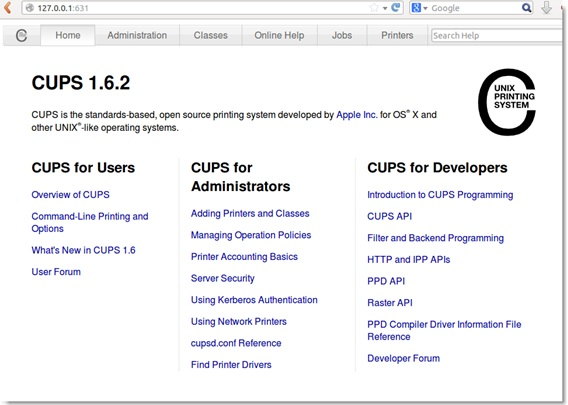Follow the Apple Inc. link
Viewport: 568px width, 405px height.
coord(357,115)
